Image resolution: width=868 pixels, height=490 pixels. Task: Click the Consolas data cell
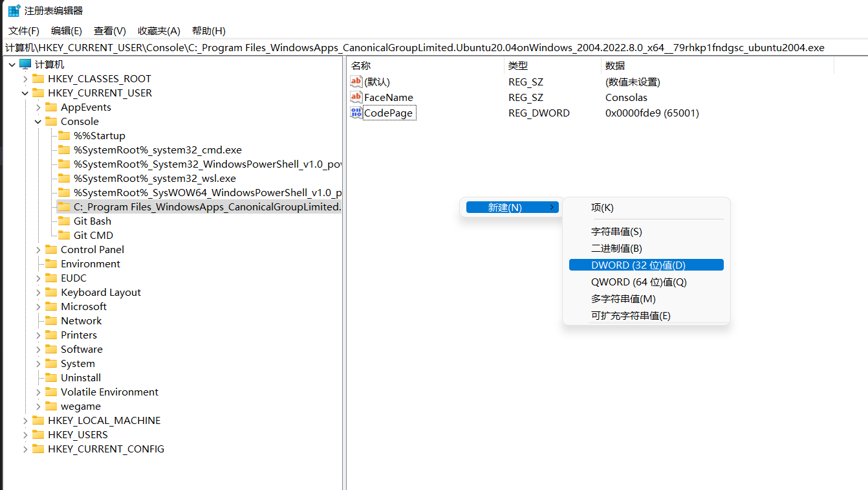pos(626,97)
